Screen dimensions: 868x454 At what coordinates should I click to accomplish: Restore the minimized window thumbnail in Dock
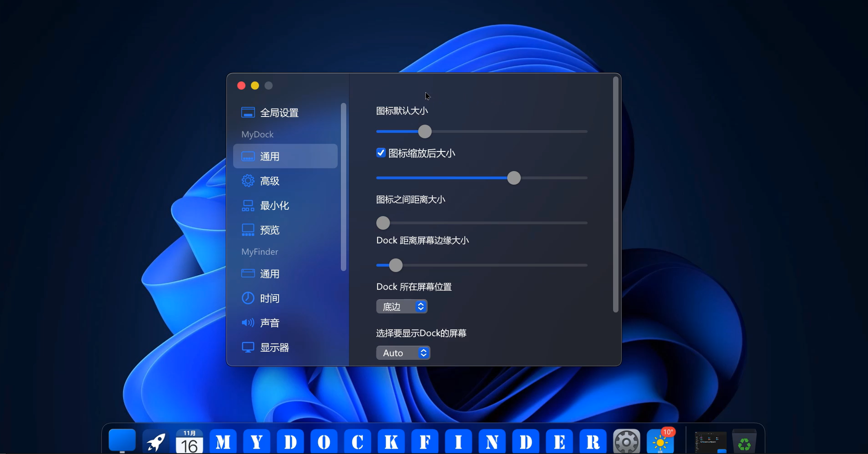(x=710, y=442)
